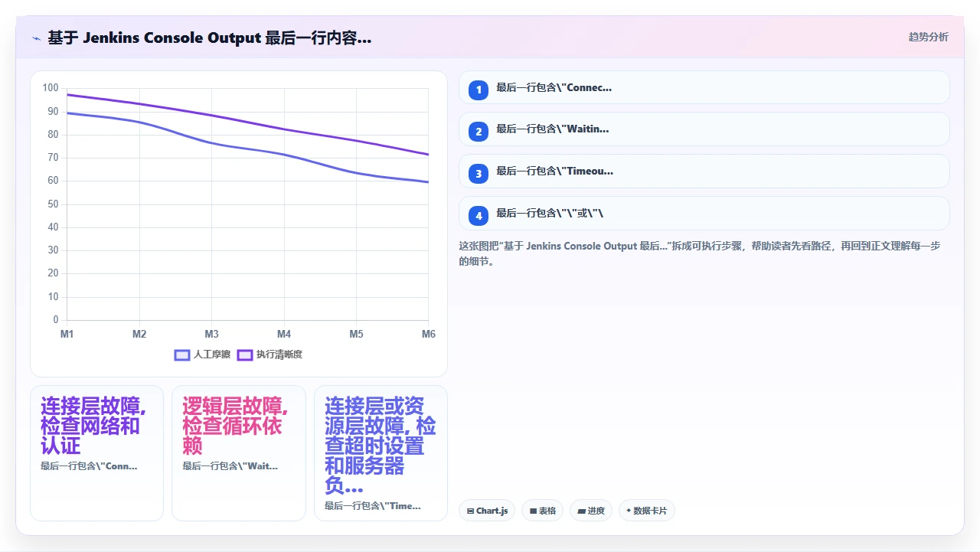Select step number 4 badge
The width and height of the screenshot is (980, 552).
point(479,216)
